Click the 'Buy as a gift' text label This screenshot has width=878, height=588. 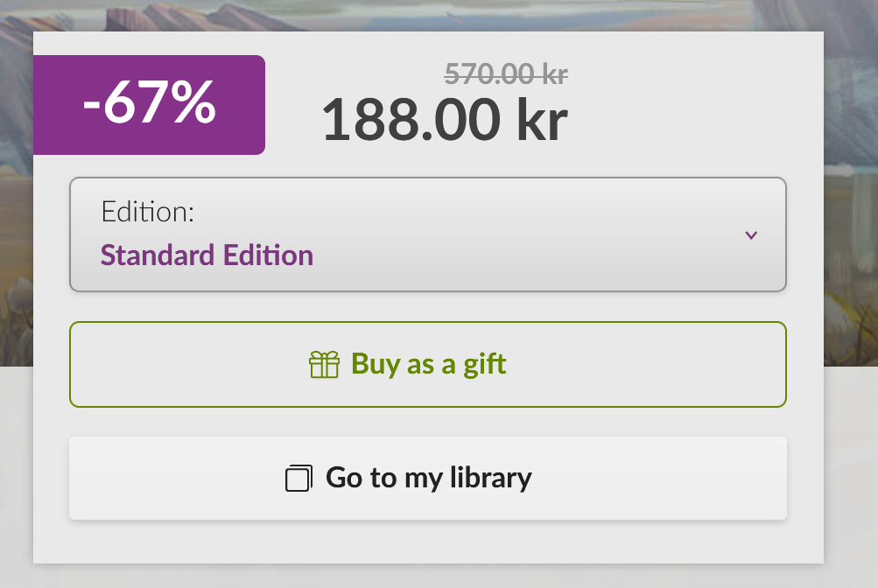point(428,364)
